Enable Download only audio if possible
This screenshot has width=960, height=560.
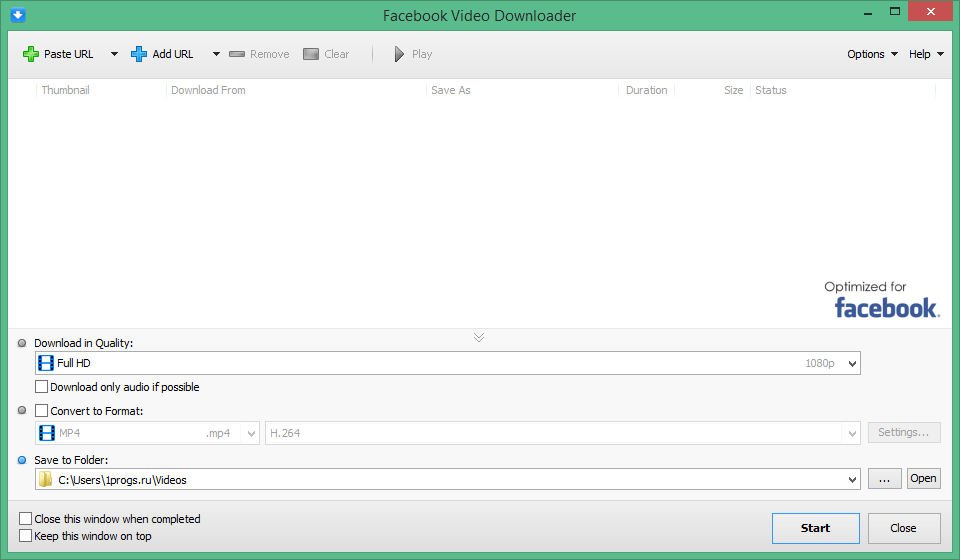[x=42, y=387]
